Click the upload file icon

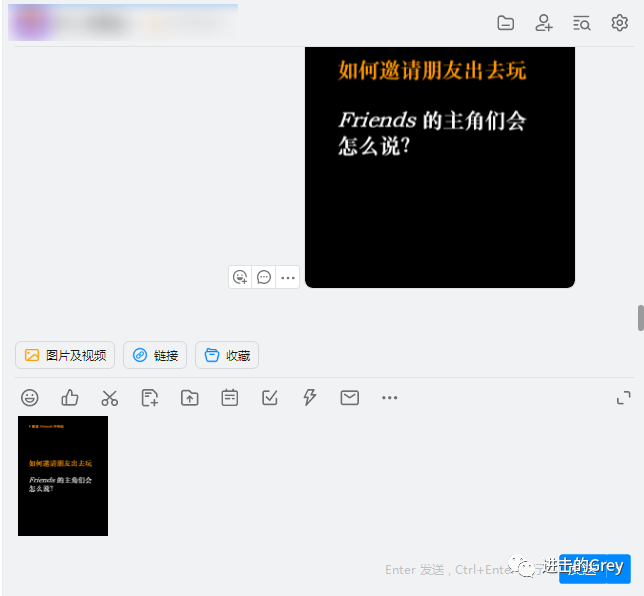pos(190,398)
